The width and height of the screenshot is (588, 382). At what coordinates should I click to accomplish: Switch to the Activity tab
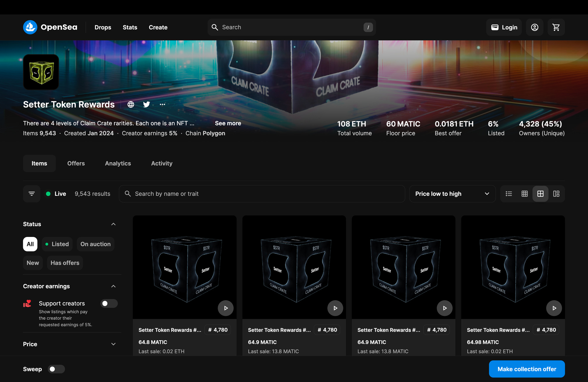[162, 163]
